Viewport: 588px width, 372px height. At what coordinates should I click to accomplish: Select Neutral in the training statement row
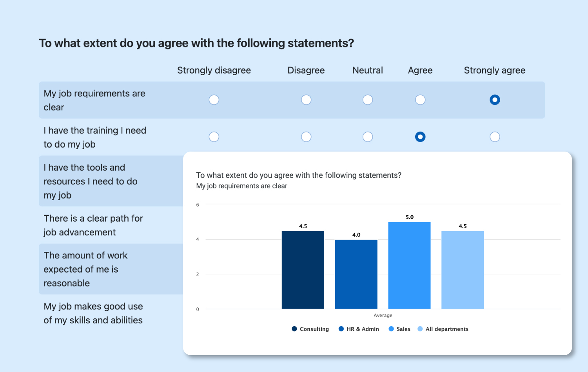pos(368,137)
